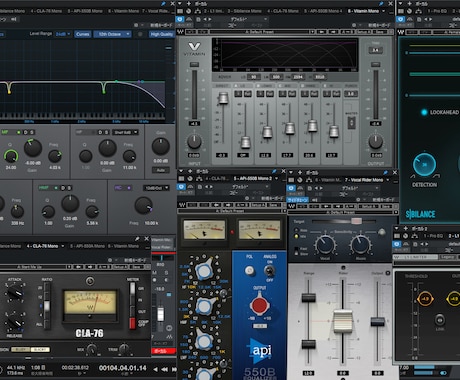Open the 12th Octave dropdown in Pro EQ

113,34
